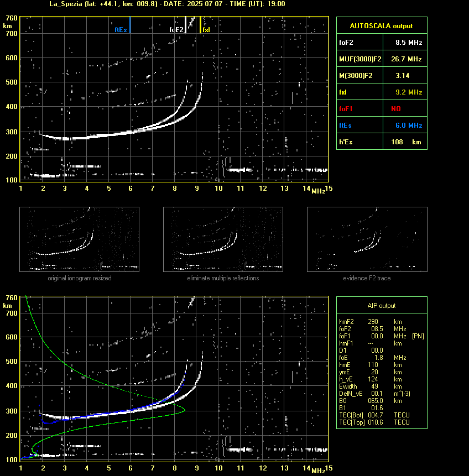The image size is (469, 476).
Task: Click the B0 value '065.0'
Action: 375,401
